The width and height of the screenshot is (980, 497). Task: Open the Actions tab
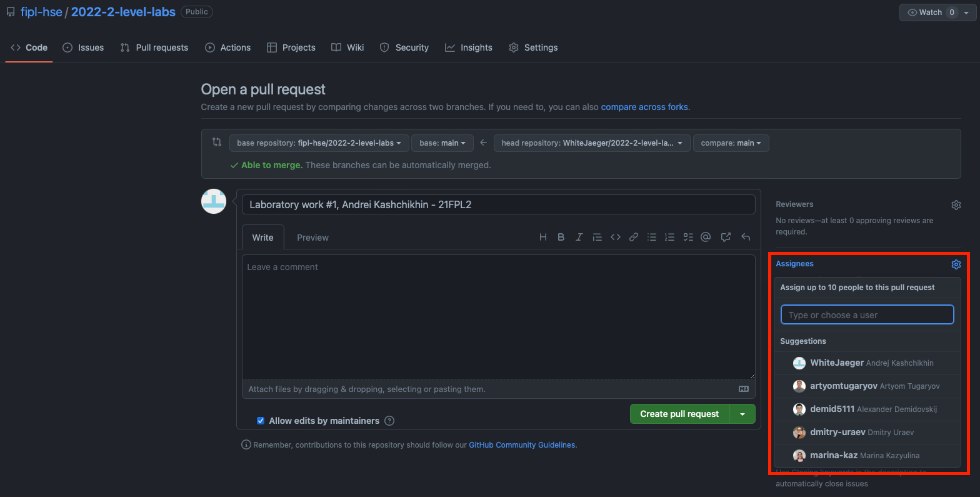point(228,48)
